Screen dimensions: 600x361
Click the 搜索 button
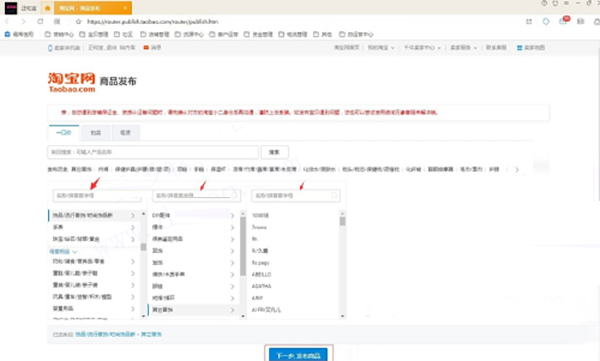[x=274, y=152]
